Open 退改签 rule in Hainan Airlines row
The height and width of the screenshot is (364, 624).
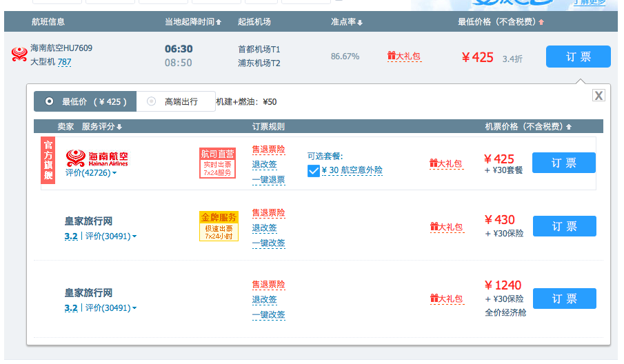point(264,165)
